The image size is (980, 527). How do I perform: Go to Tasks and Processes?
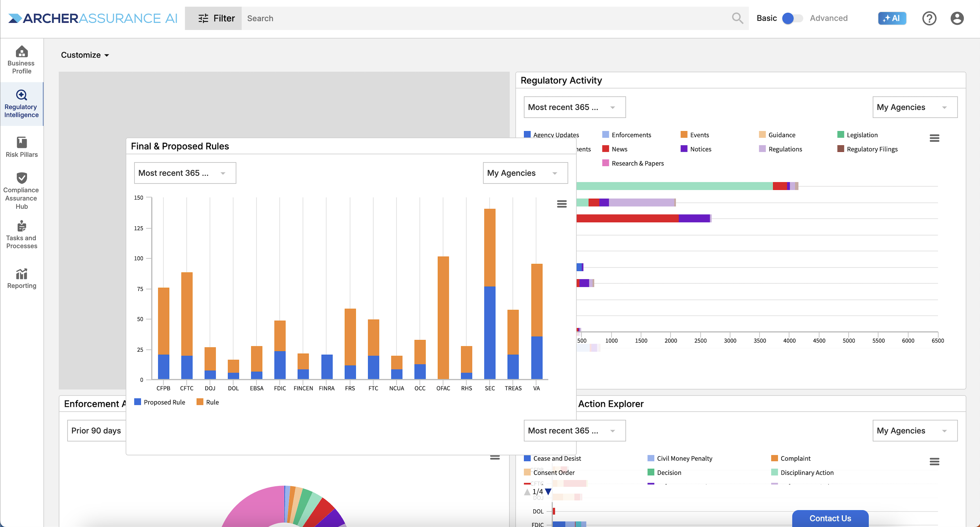(x=22, y=235)
